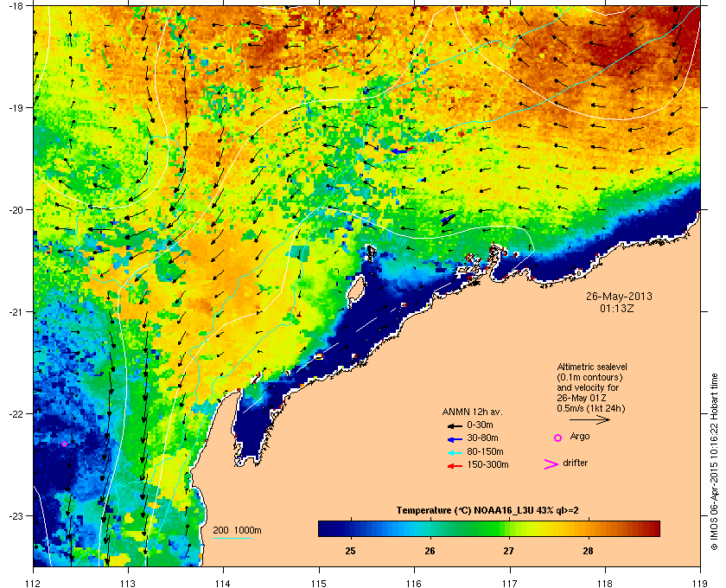
Task: Click the black 0-30m legend arrow
Action: pyautogui.click(x=455, y=425)
